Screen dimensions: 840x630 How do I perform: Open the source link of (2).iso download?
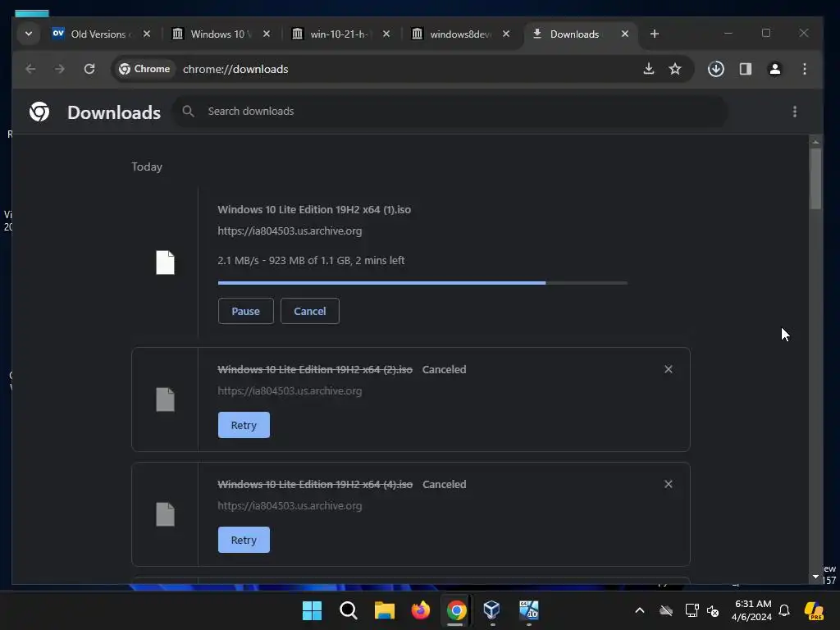[x=290, y=391]
